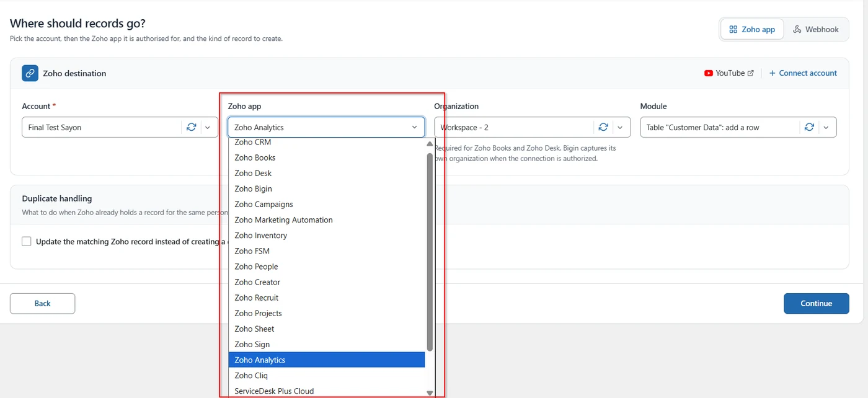This screenshot has height=398, width=868.
Task: Select Zoho Sheet option
Action: [x=326, y=329]
